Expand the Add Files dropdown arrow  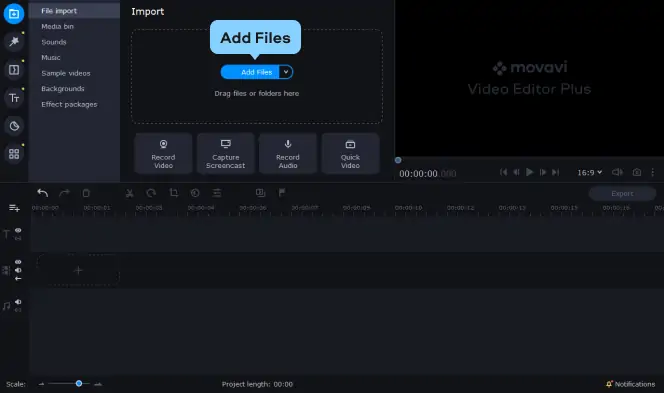[x=286, y=72]
